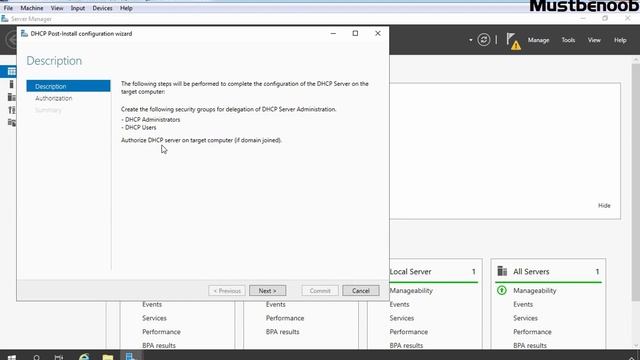
Task: Maximize the DHCP wizard window
Action: pyautogui.click(x=355, y=33)
